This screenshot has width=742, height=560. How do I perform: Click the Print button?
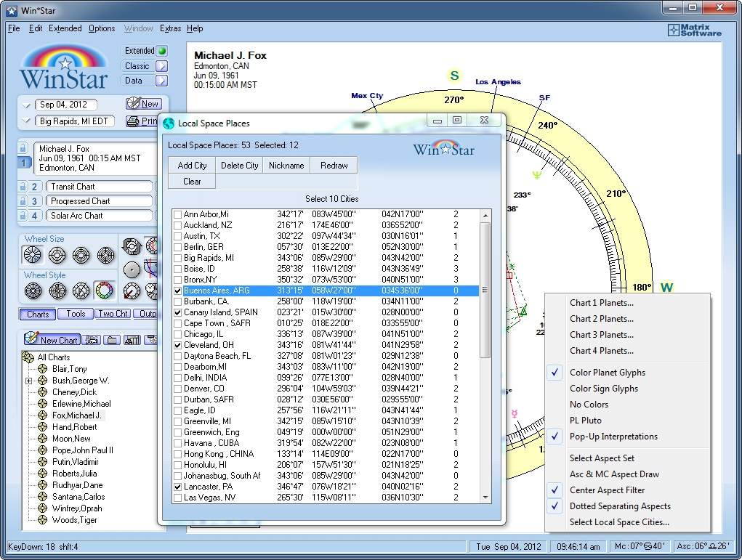[142, 121]
